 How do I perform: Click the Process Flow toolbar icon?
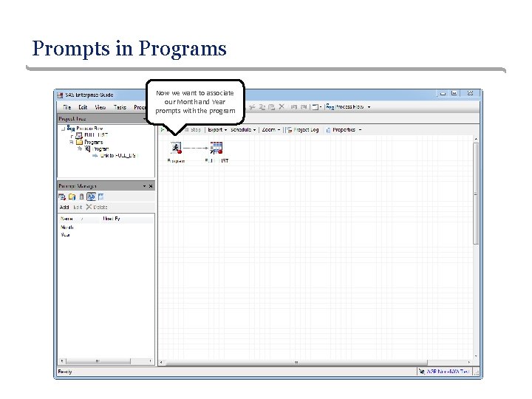[x=330, y=107]
